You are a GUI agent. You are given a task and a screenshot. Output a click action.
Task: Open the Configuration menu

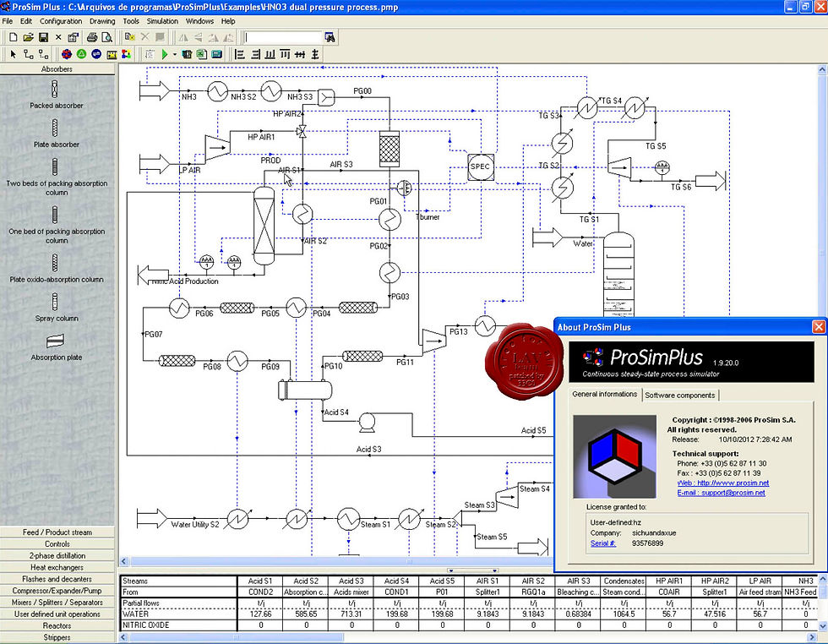(61, 21)
